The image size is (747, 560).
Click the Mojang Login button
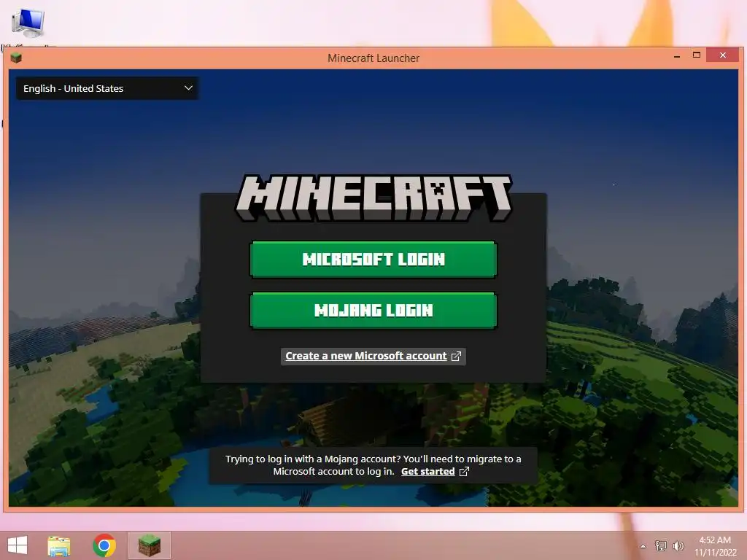(x=373, y=311)
